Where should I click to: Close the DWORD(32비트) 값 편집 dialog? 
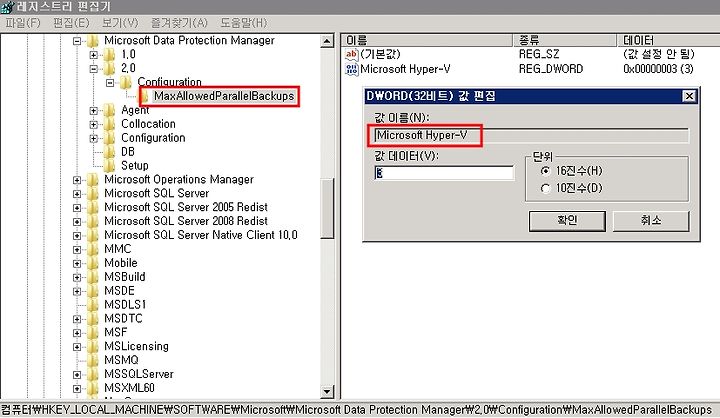pyautogui.click(x=689, y=96)
